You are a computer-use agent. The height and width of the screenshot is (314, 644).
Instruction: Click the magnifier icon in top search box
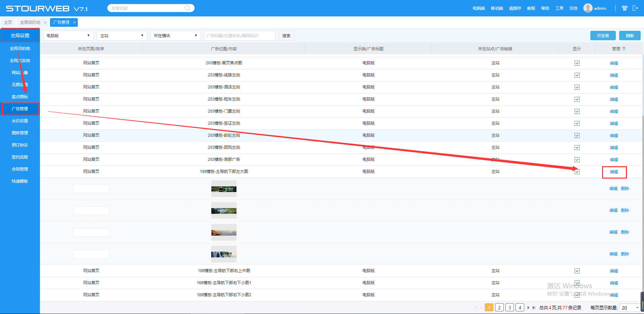click(x=187, y=8)
